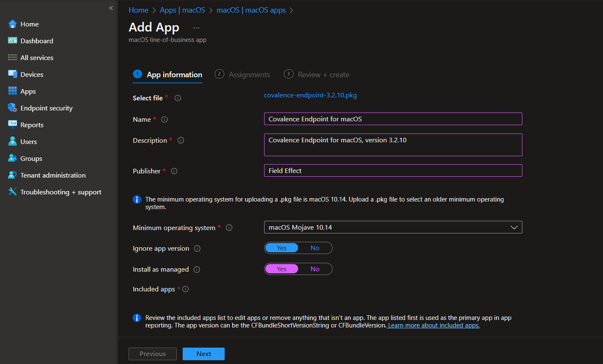Open Devices via its sidebar icon
The height and width of the screenshot is (364, 603).
tap(13, 74)
